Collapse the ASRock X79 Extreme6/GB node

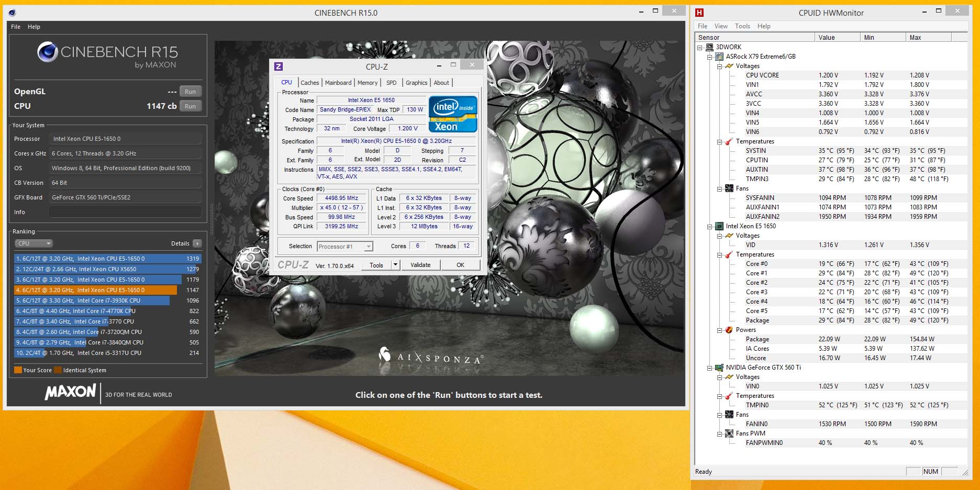click(710, 57)
